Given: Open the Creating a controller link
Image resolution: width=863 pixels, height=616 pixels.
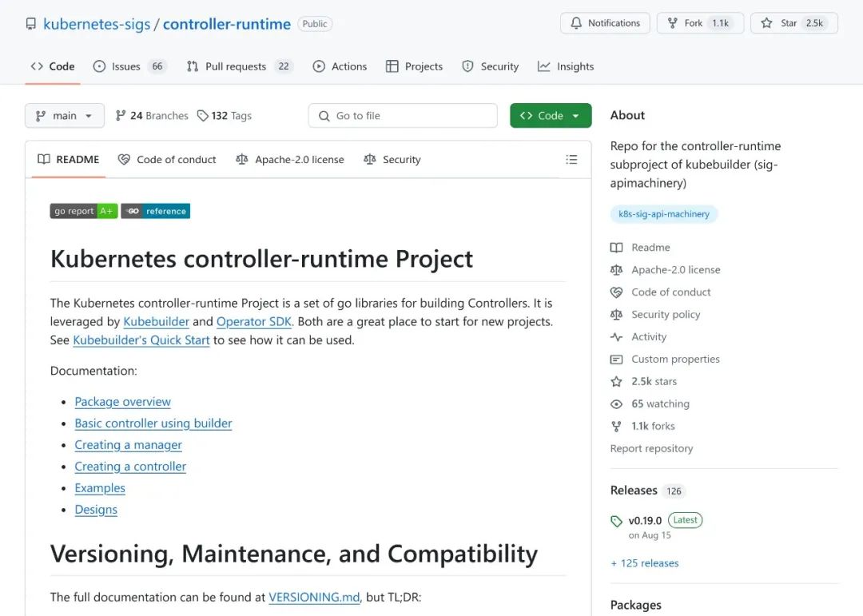Looking at the screenshot, I should pyautogui.click(x=130, y=467).
